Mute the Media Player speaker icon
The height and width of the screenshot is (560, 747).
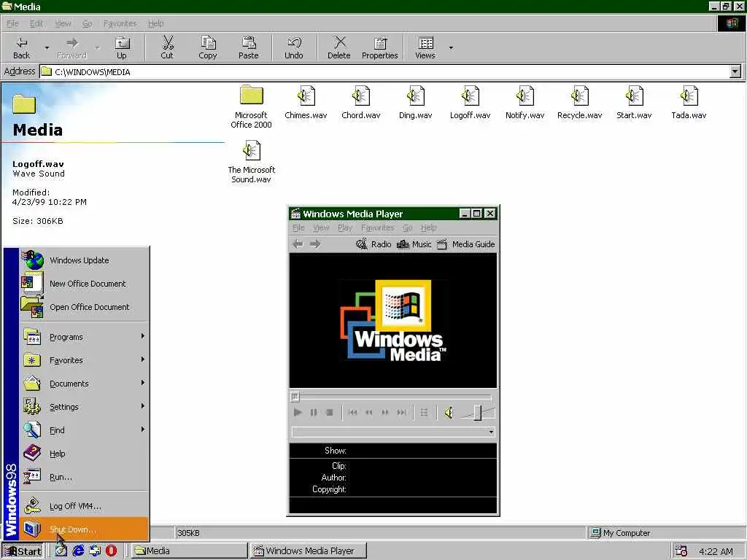point(449,413)
